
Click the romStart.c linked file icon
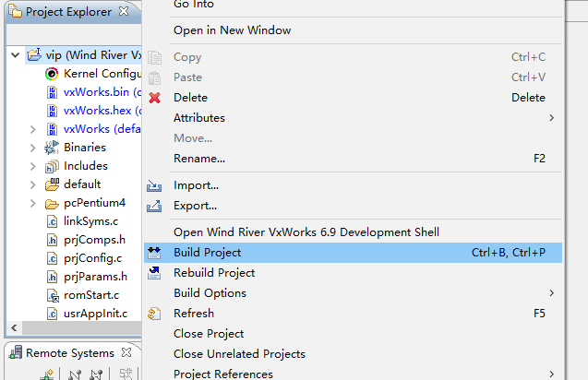pyautogui.click(x=53, y=295)
